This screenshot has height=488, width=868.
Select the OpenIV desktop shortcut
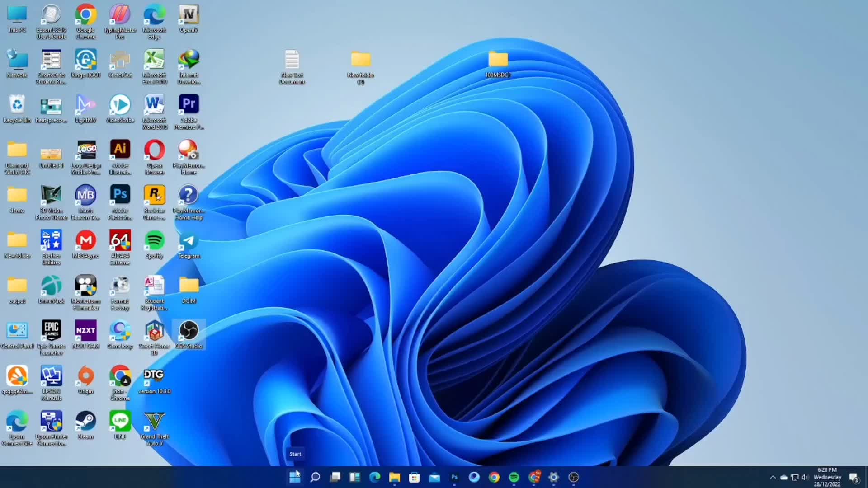point(189,19)
